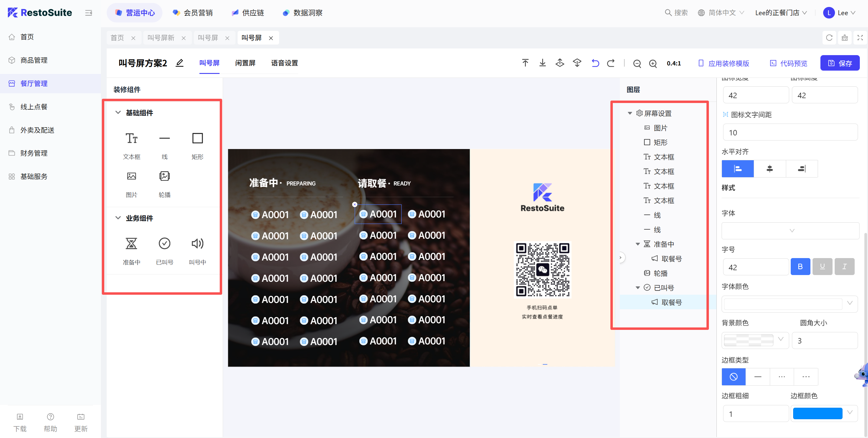Click the 图标文字间距 input field
Image resolution: width=868 pixels, height=438 pixels.
790,132
